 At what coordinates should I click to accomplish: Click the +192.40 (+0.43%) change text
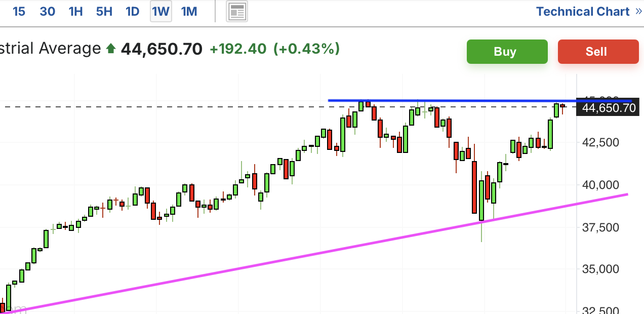pos(274,49)
